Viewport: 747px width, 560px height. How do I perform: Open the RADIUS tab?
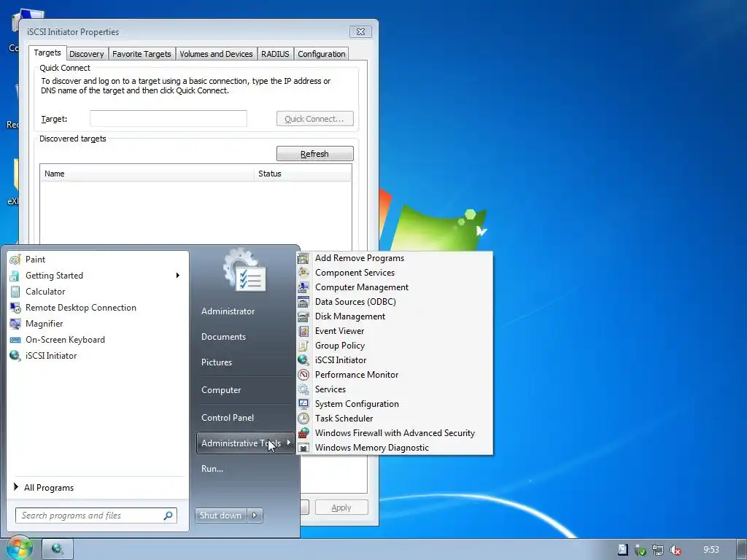click(x=275, y=54)
